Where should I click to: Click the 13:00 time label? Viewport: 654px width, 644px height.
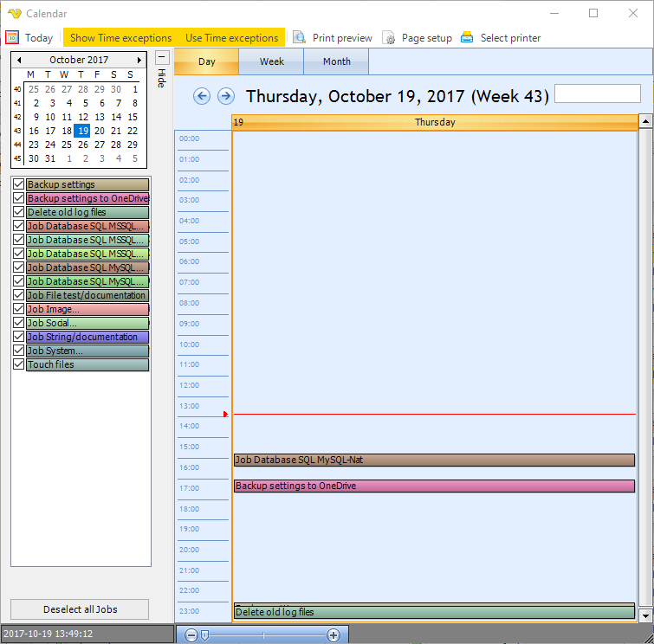pos(190,406)
